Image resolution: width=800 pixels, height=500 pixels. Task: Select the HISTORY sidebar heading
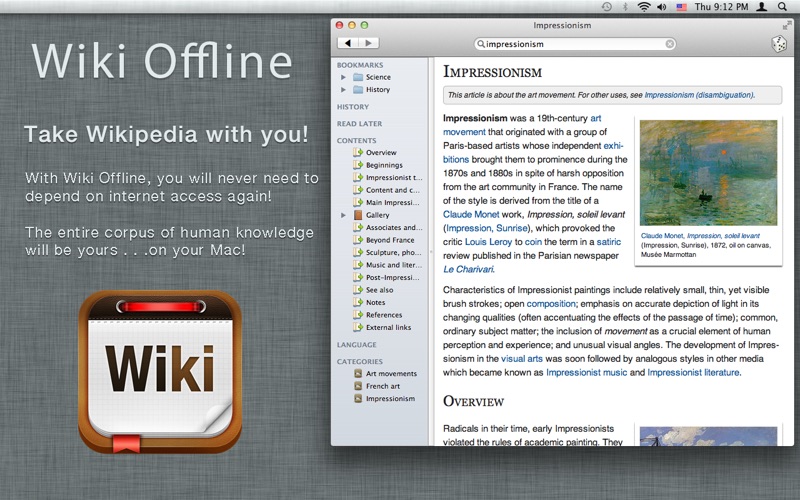point(353,107)
